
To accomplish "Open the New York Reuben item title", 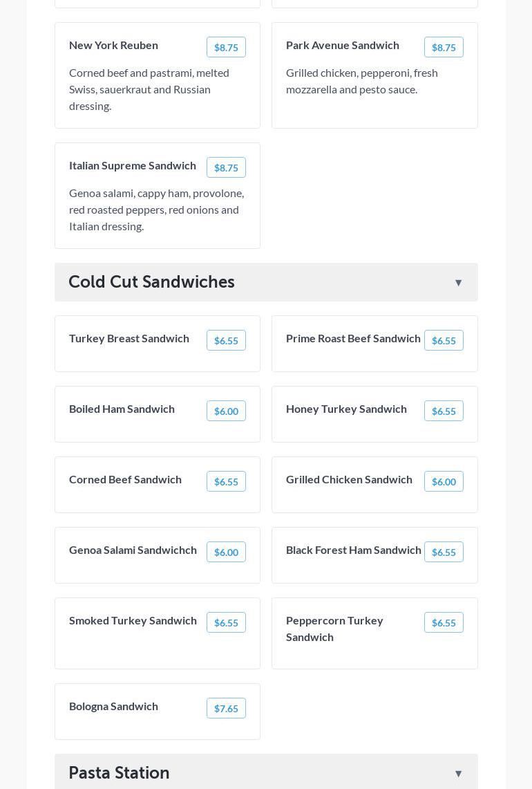I will coord(113,45).
